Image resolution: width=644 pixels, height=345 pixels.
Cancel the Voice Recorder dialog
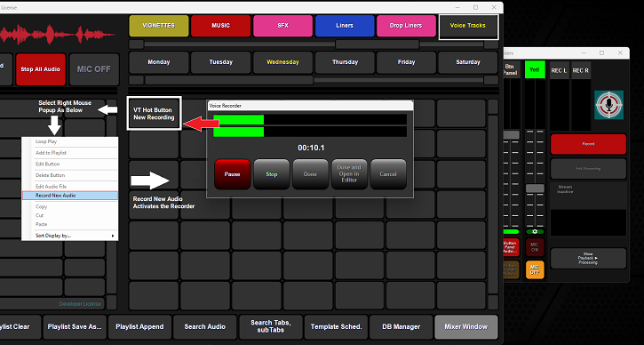pyautogui.click(x=388, y=174)
